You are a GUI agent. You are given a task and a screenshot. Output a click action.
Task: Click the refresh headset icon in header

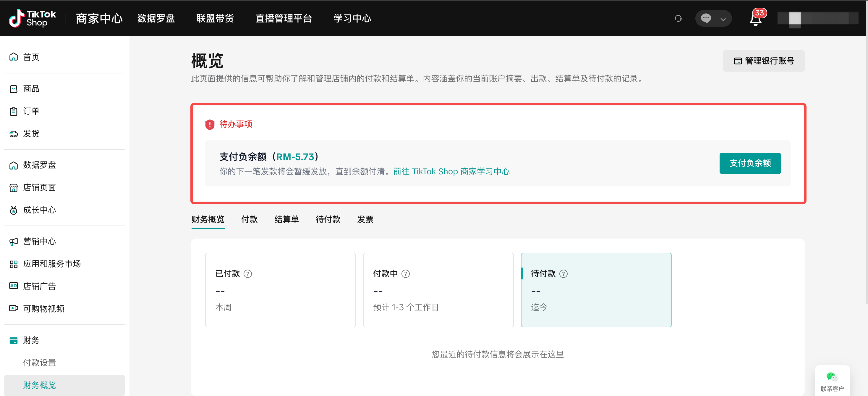[x=678, y=19]
